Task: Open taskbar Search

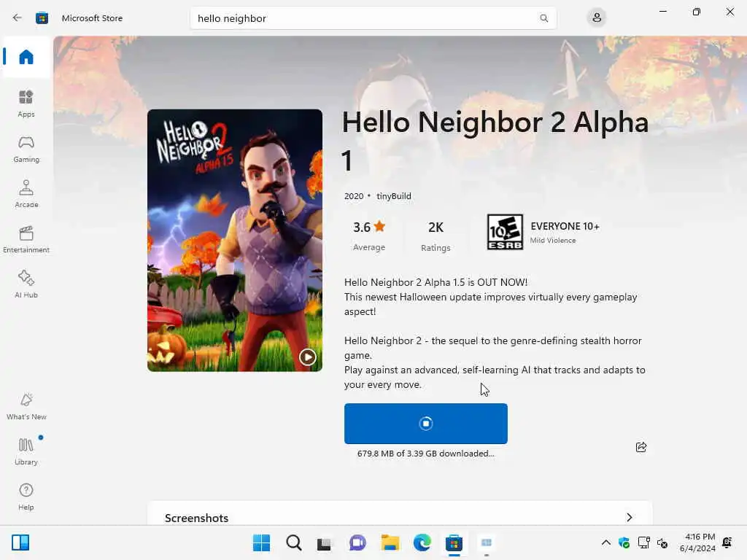Action: [x=293, y=542]
